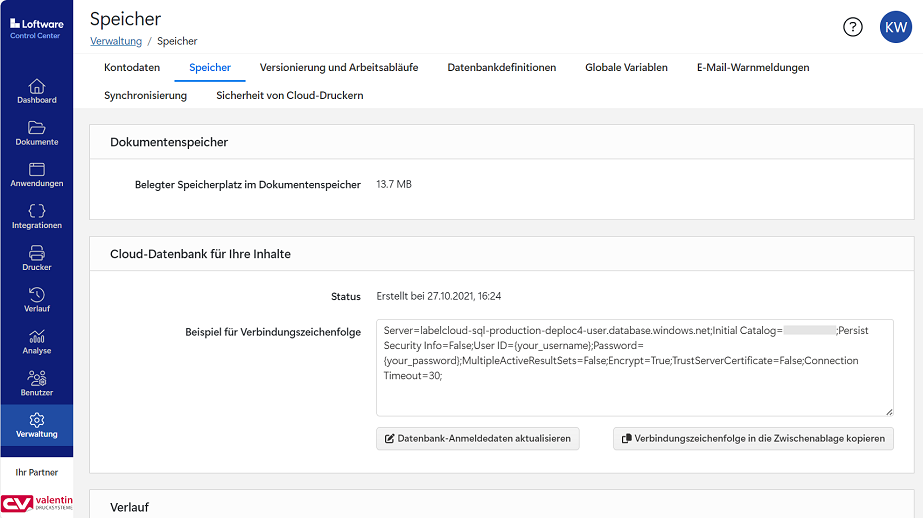This screenshot has width=923, height=518.
Task: Click the Loftware Control Center logo
Action: pos(35,28)
